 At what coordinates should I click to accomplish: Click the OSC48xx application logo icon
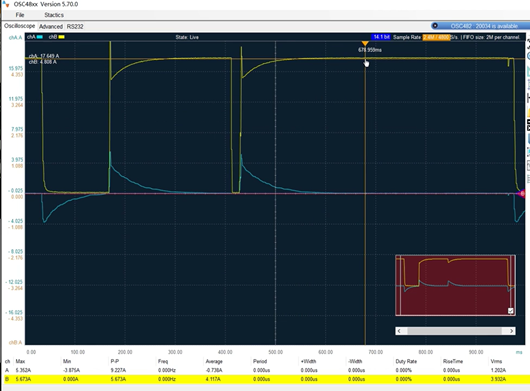(x=6, y=4)
